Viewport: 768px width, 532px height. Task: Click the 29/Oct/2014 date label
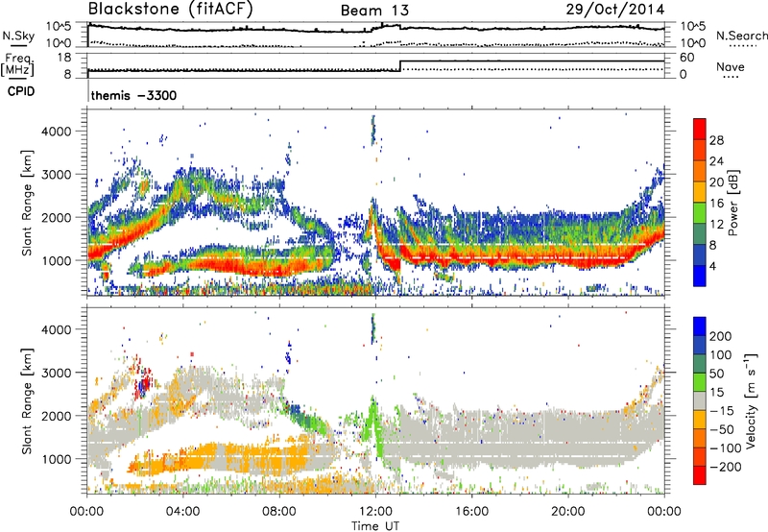click(x=615, y=10)
